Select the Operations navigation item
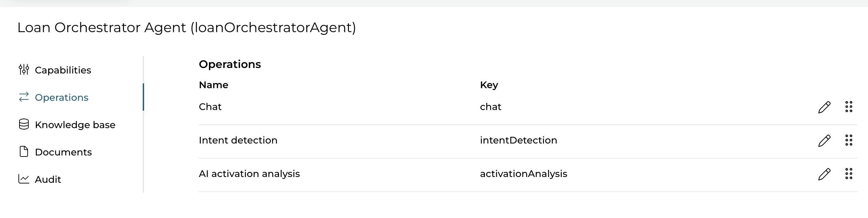Viewport: 868px width, 218px height. (x=61, y=97)
